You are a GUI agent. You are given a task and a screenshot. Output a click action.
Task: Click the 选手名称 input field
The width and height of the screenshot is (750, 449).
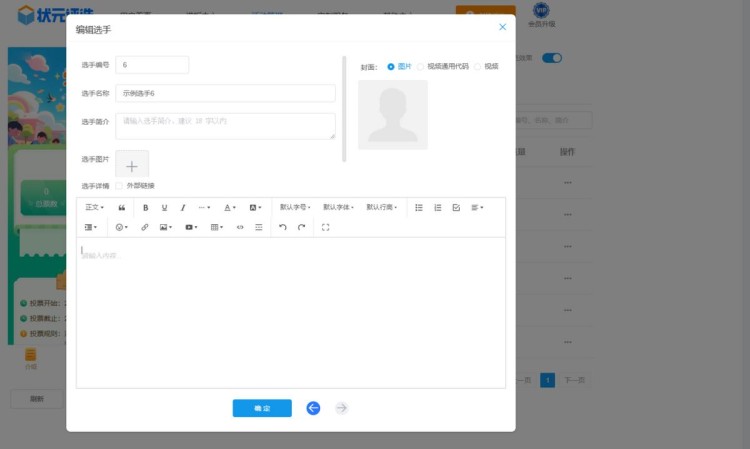point(225,93)
